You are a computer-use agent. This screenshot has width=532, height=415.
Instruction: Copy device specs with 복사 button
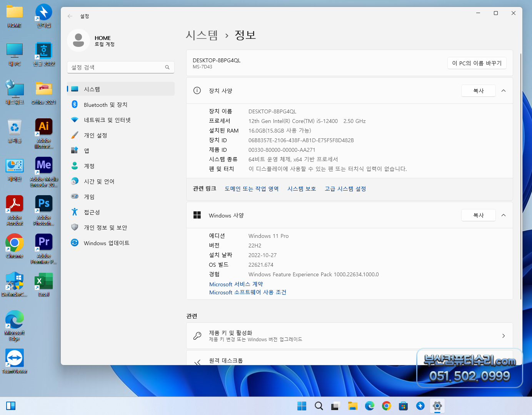pyautogui.click(x=479, y=91)
